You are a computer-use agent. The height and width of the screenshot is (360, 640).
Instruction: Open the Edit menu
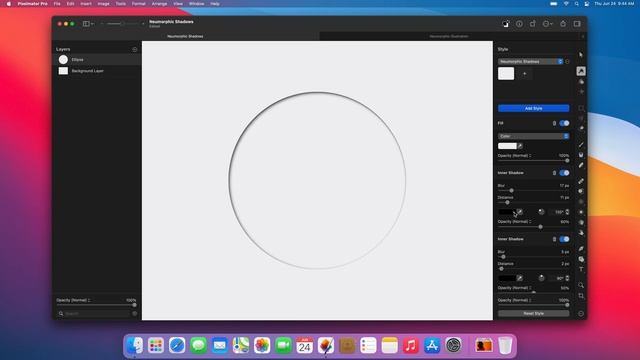coord(71,4)
